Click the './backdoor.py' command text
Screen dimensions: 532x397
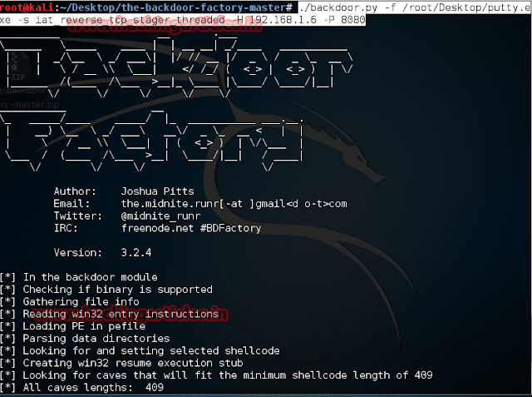(339, 7)
